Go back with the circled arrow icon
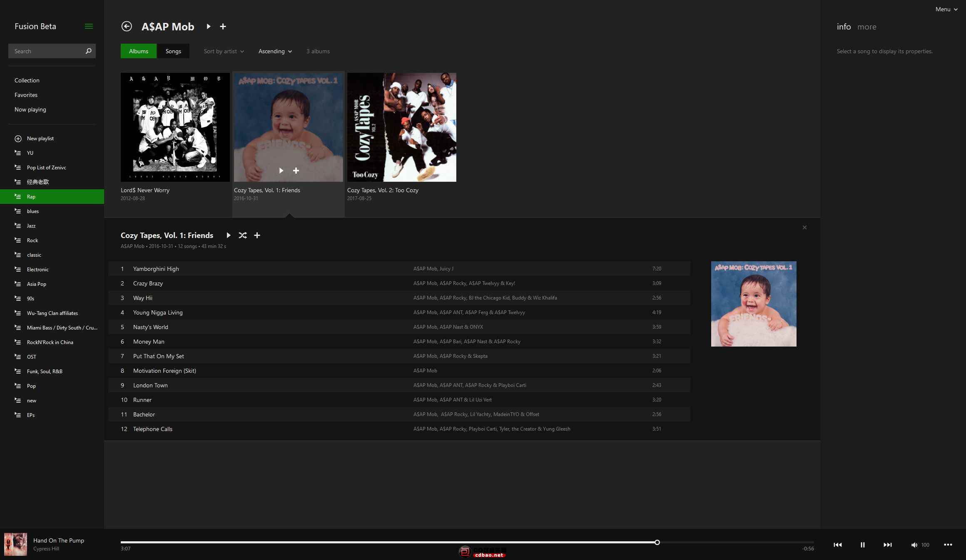966x560 pixels. (127, 26)
